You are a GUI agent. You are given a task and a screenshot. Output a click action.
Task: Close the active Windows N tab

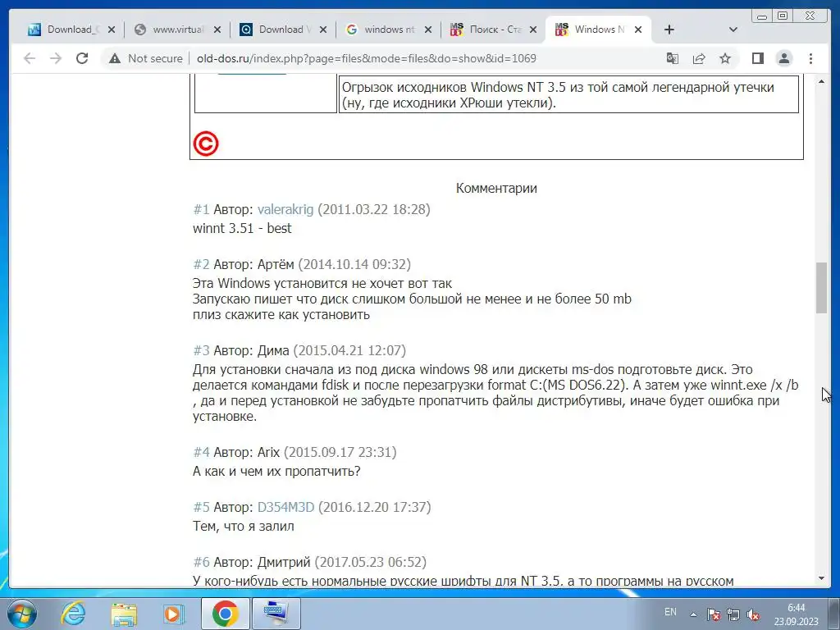638,30
